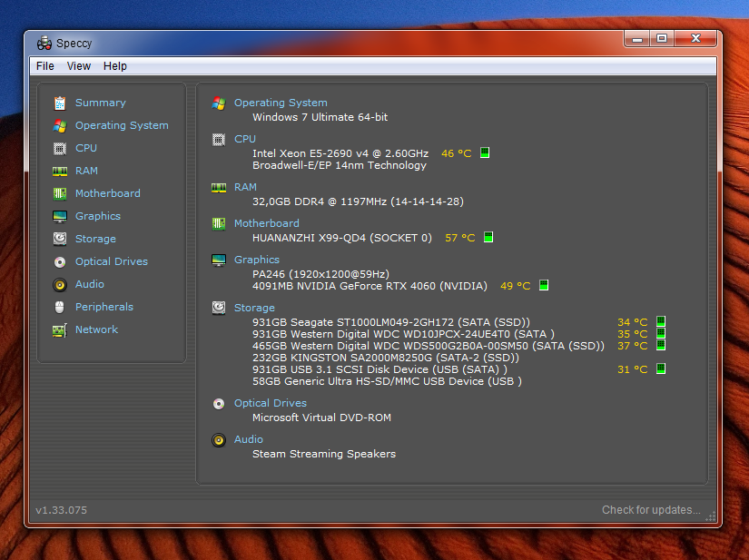Image resolution: width=749 pixels, height=560 pixels.
Task: Maximize the Speccy window
Action: click(662, 38)
